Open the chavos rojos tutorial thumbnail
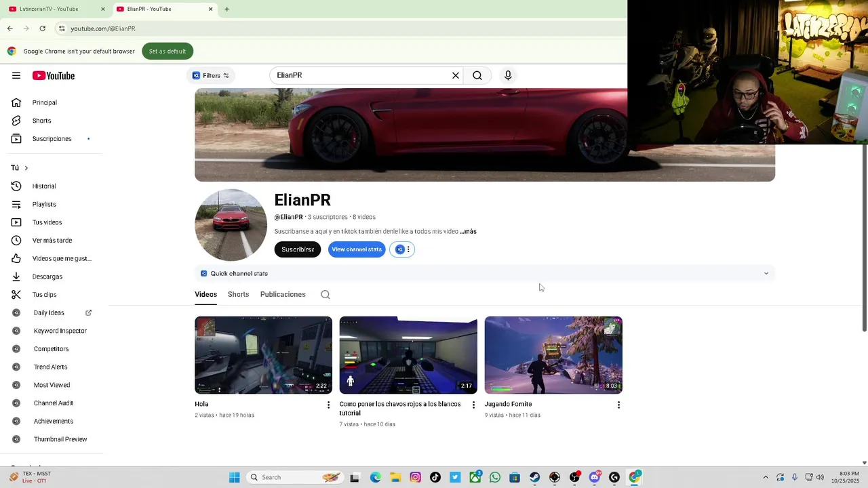 408,355
